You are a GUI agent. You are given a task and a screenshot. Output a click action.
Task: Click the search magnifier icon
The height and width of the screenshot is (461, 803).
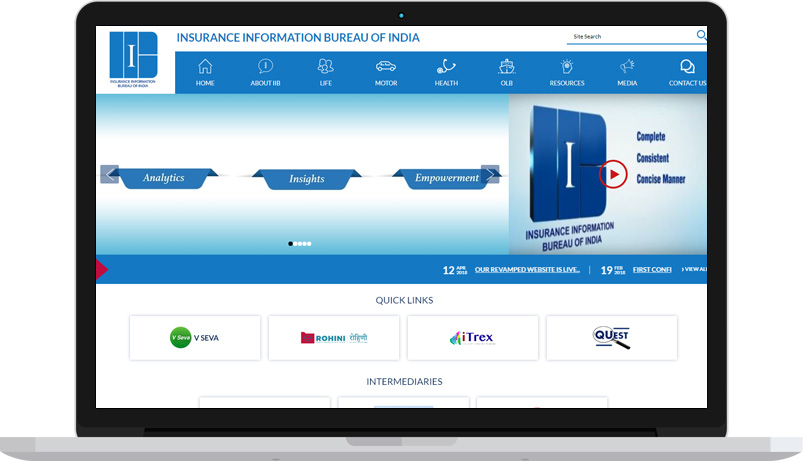click(x=701, y=35)
